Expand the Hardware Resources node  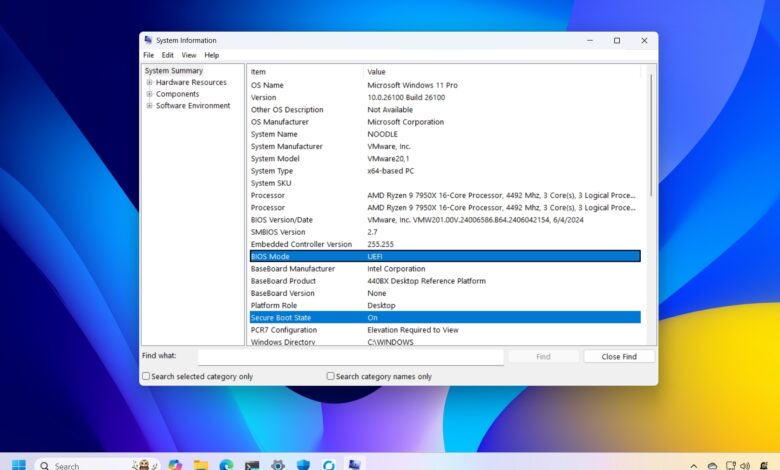click(149, 82)
